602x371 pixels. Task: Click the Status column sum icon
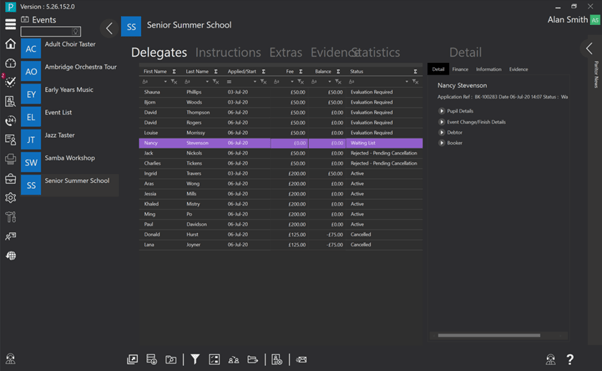click(415, 71)
